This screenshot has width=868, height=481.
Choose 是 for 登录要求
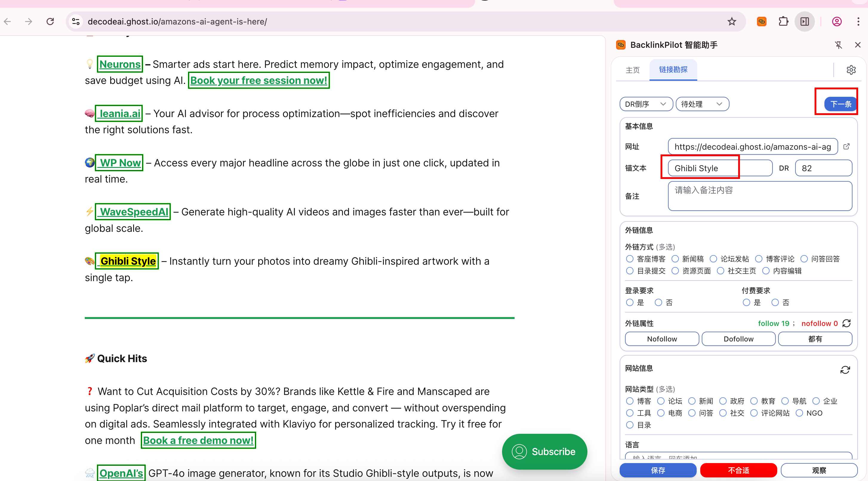(x=630, y=302)
